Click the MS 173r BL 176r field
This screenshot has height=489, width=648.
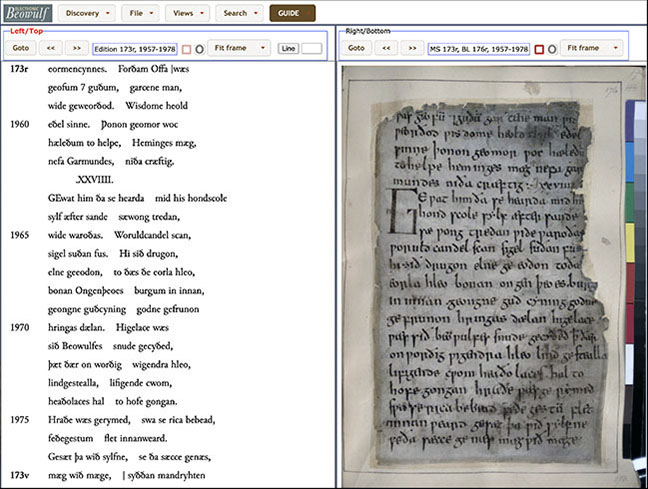(x=479, y=49)
